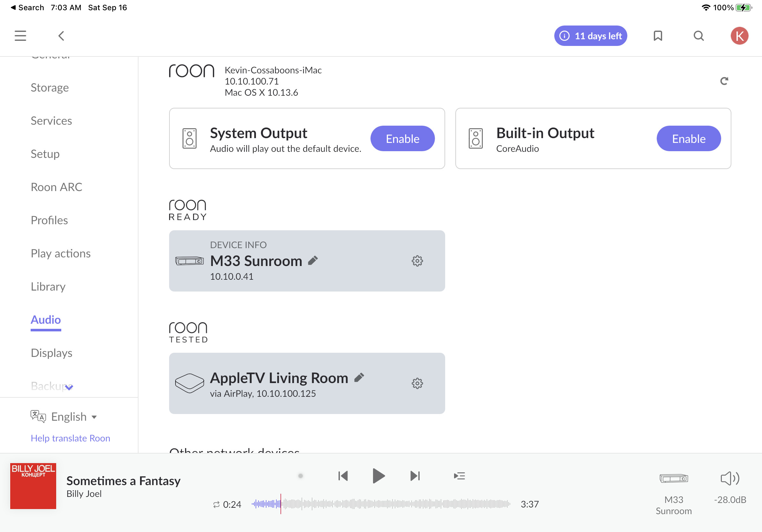Screen dimensions: 762x532
Task: Open the Billy Joel artist name
Action: click(84, 494)
